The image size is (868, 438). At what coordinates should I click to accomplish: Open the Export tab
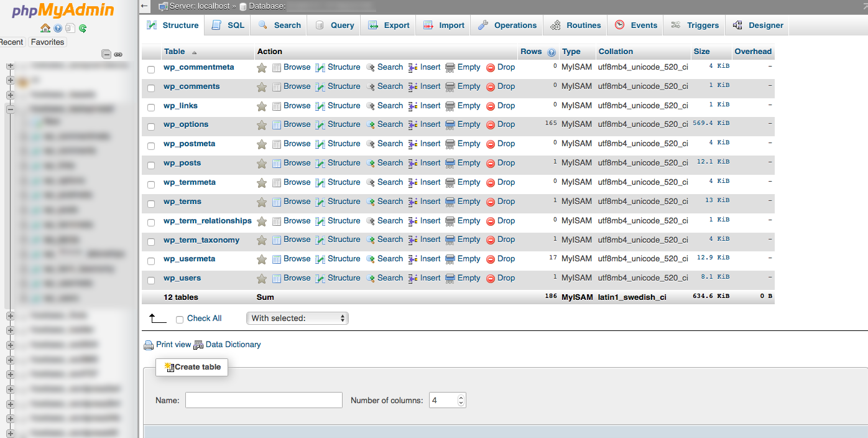click(389, 26)
